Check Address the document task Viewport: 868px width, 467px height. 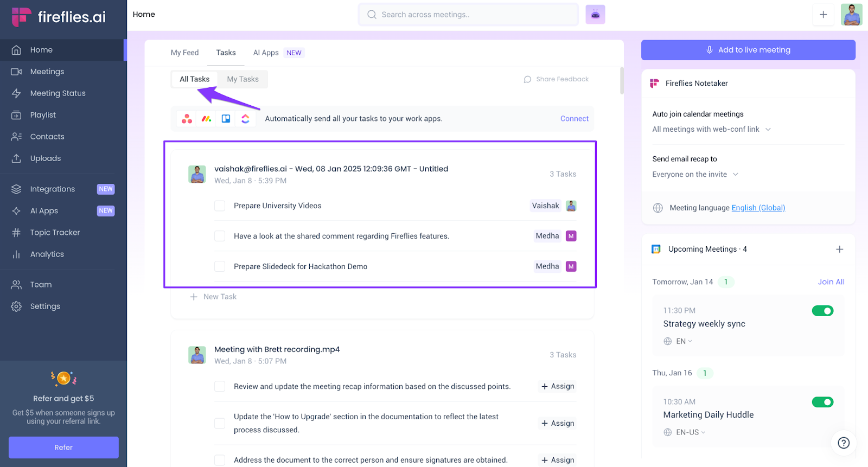220,460
